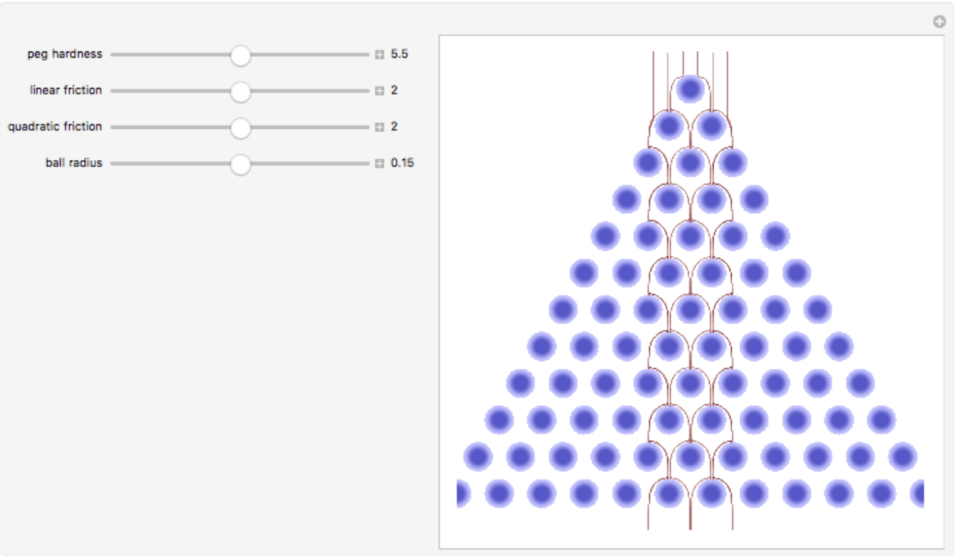Click the "peg hardness" label text

pyautogui.click(x=65, y=55)
